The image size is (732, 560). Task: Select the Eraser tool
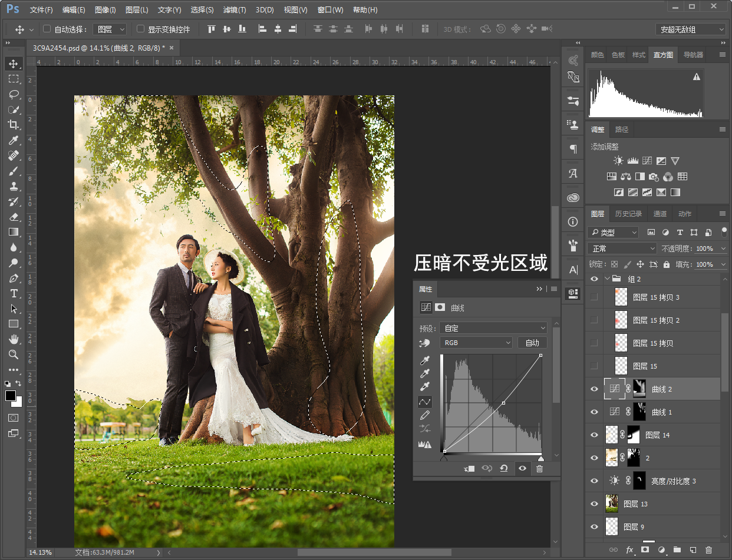13,217
